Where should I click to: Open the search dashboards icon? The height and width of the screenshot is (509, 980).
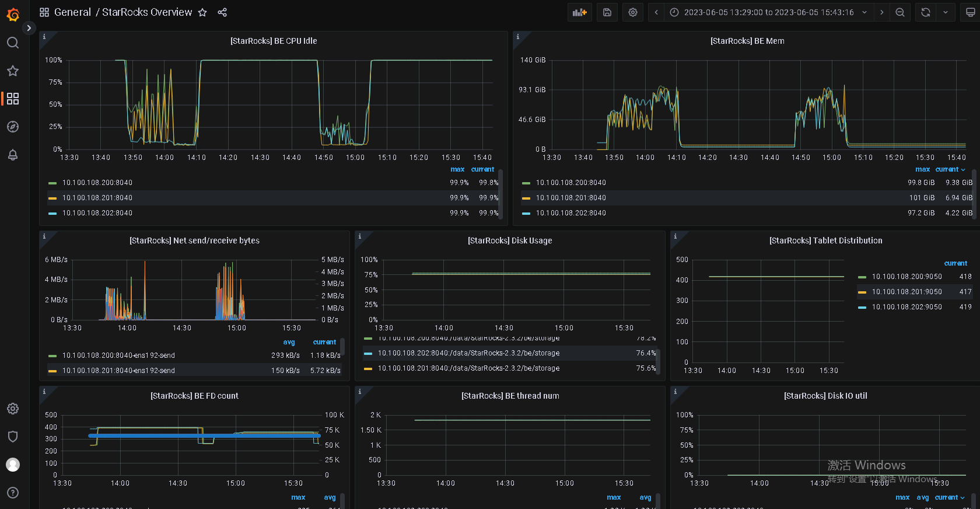[x=13, y=43]
